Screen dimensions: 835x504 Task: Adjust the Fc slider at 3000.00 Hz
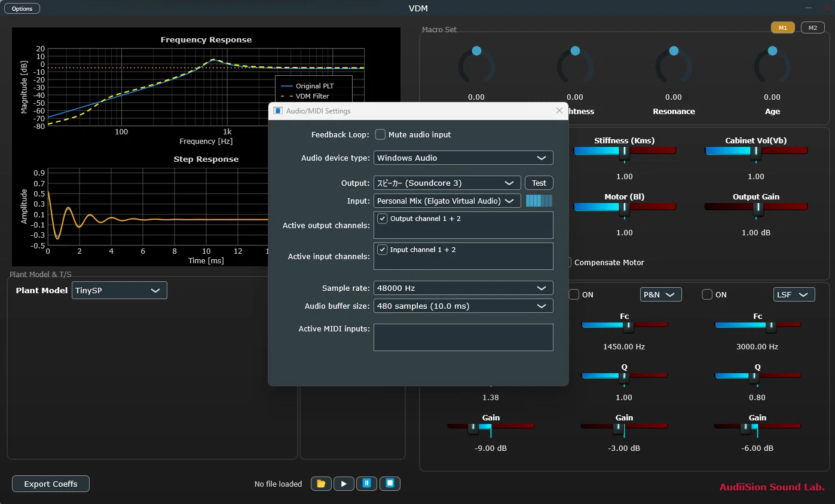[758, 325]
